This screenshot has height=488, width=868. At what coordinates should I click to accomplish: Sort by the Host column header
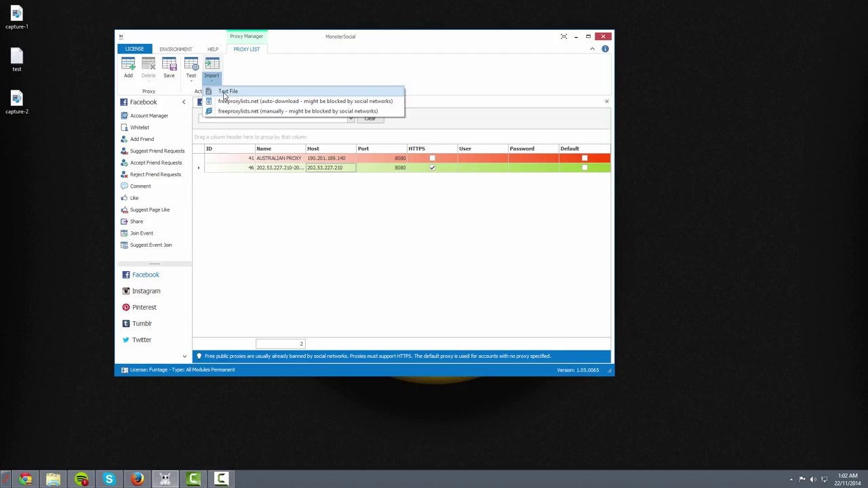(x=330, y=148)
